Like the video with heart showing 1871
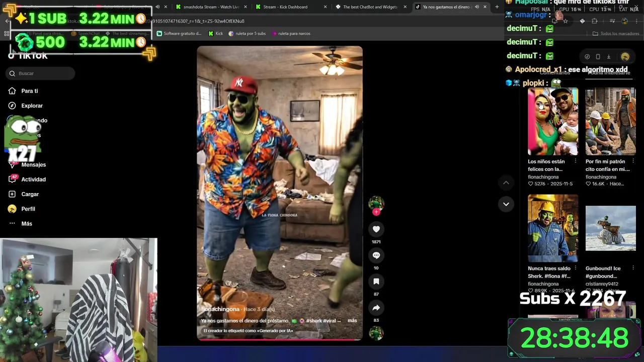Viewport: 644px width, 362px height. click(376, 229)
